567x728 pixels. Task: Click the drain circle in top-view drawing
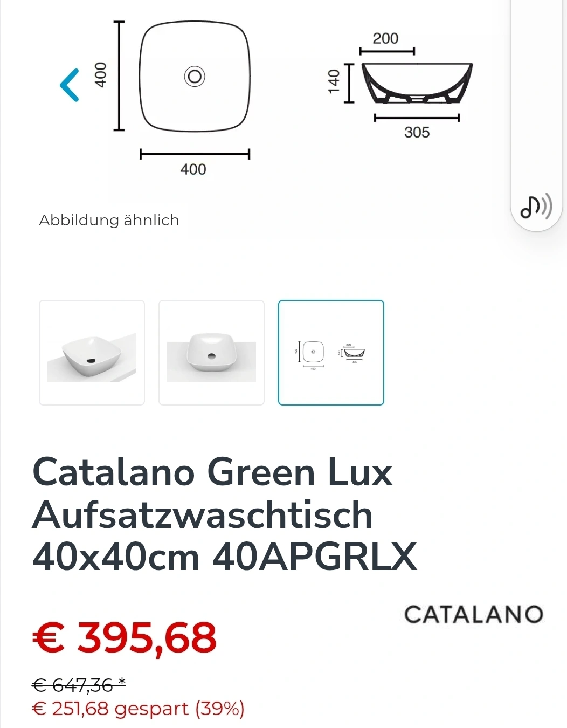pos(195,76)
